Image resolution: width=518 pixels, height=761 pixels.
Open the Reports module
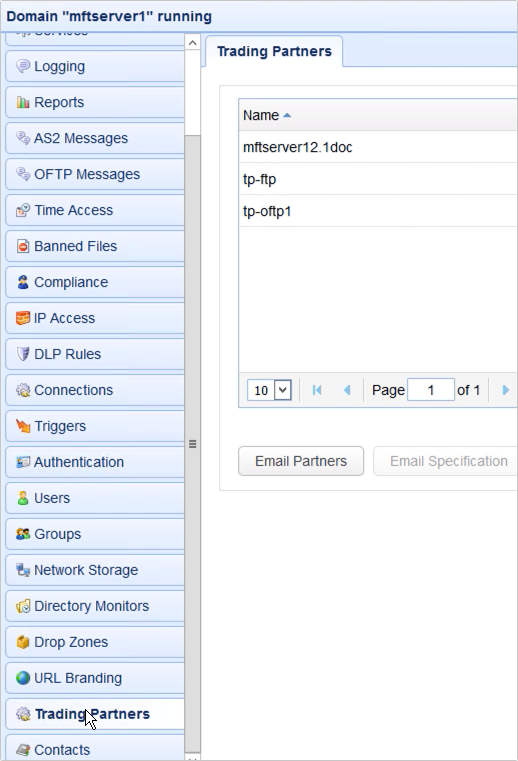click(95, 102)
